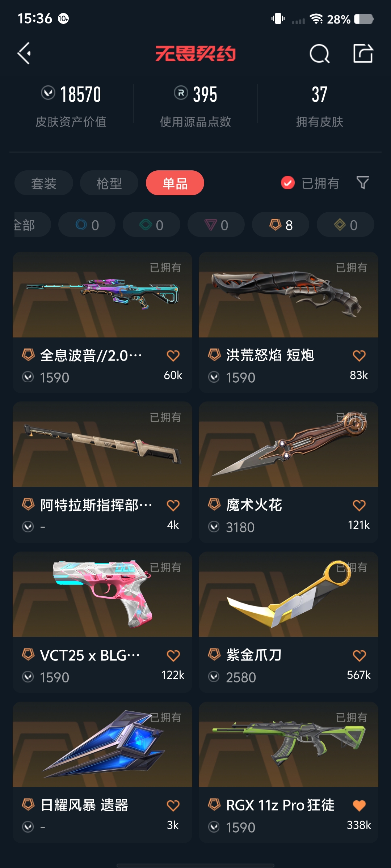Image resolution: width=391 pixels, height=868 pixels.
Task: Choose the purple triangle tier filter
Action: [216, 225]
